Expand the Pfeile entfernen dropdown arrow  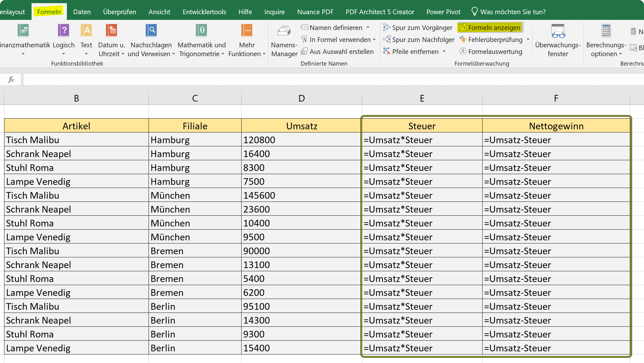tap(444, 51)
